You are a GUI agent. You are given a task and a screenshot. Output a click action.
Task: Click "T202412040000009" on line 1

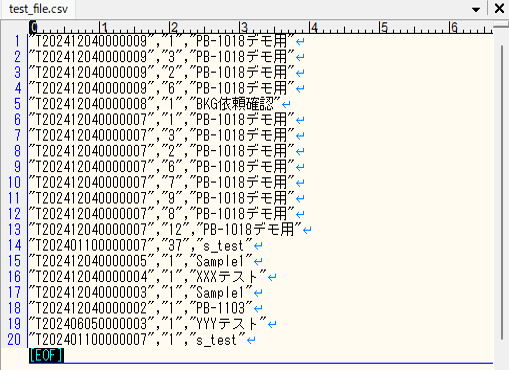point(91,41)
